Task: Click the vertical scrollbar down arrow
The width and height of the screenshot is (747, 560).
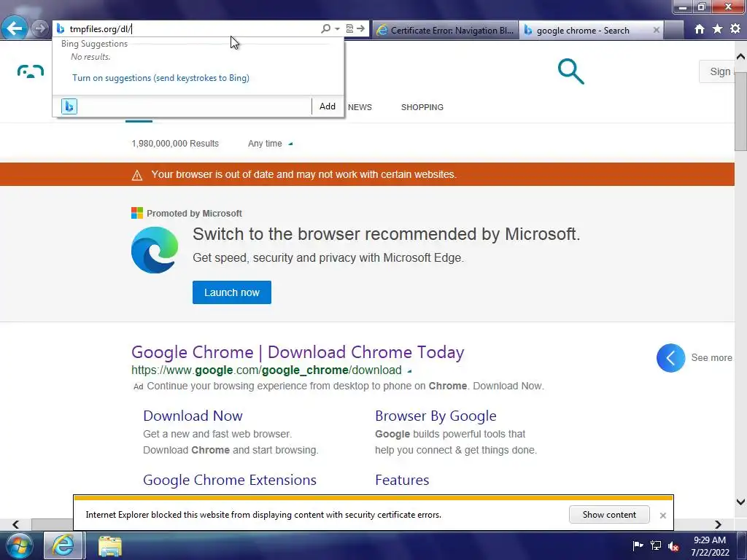Action: [x=741, y=502]
